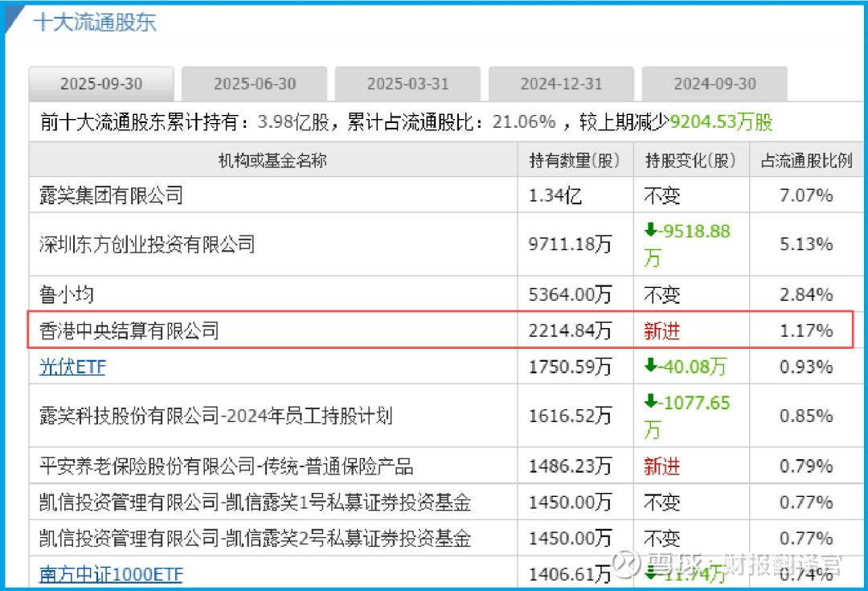The height and width of the screenshot is (591, 868).
Task: Click the 0.93% ratio cell
Action: tap(807, 367)
